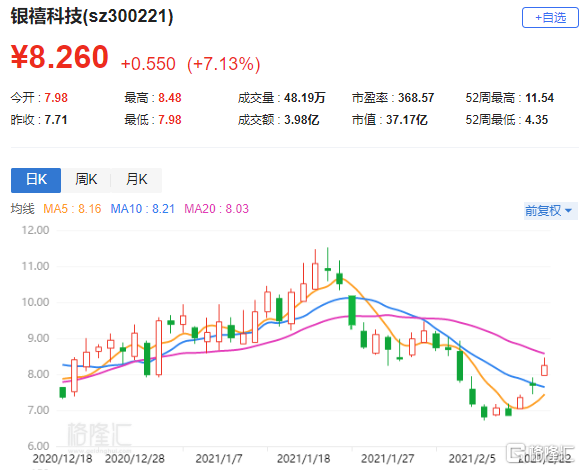The width and height of the screenshot is (581, 470).
Task: Click the 市值 value 37.17亿
Action: [x=407, y=120]
